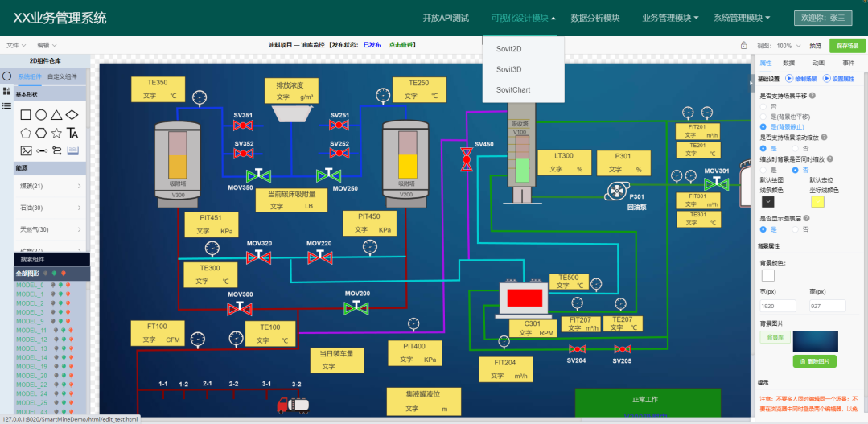Select the star shape component
This screenshot has width=868, height=424.
point(56,133)
